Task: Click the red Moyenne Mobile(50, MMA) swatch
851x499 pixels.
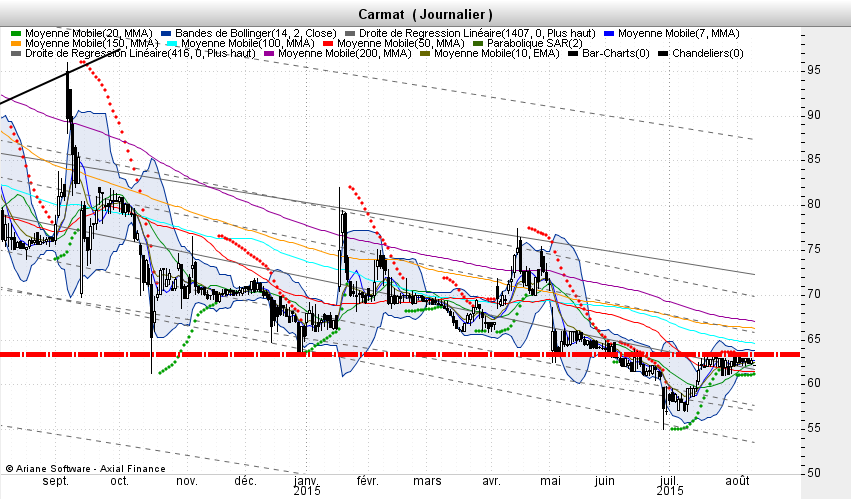Action: click(x=328, y=43)
